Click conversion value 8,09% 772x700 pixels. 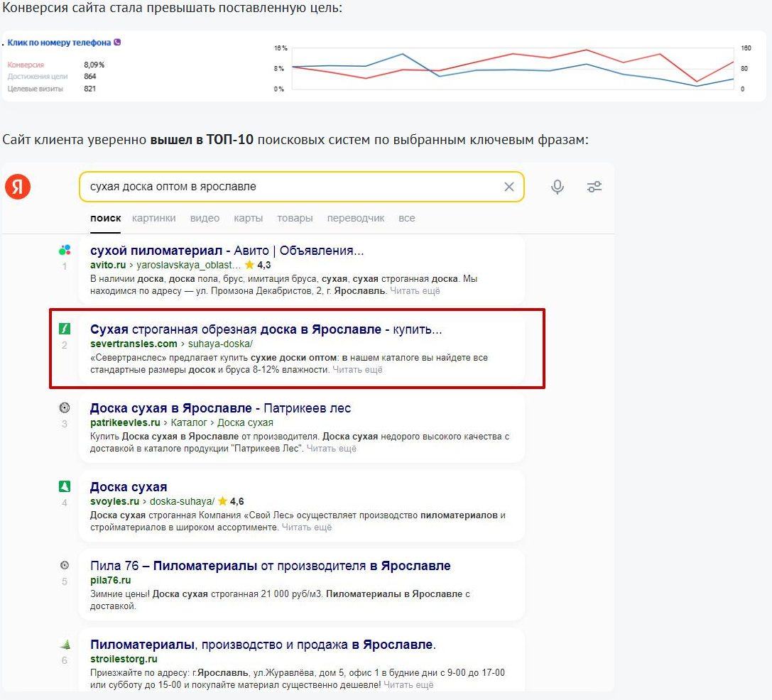click(x=94, y=65)
